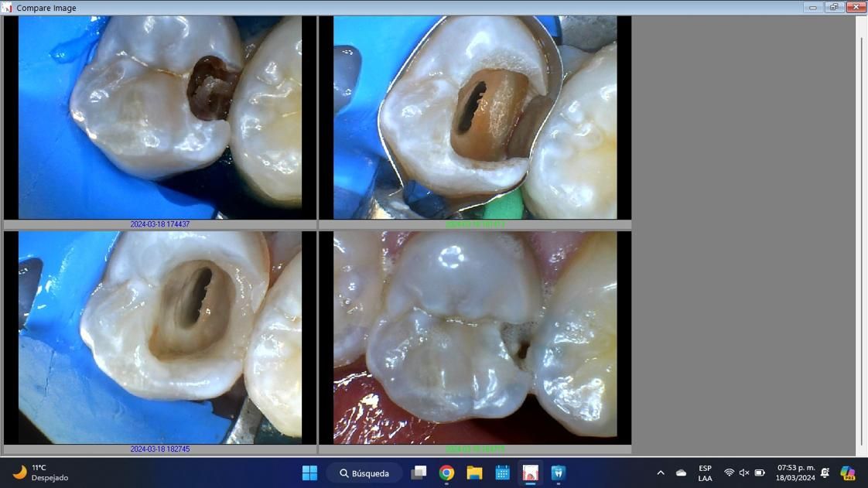
Task: Open the Calendar app on the taskbar
Action: (x=502, y=473)
